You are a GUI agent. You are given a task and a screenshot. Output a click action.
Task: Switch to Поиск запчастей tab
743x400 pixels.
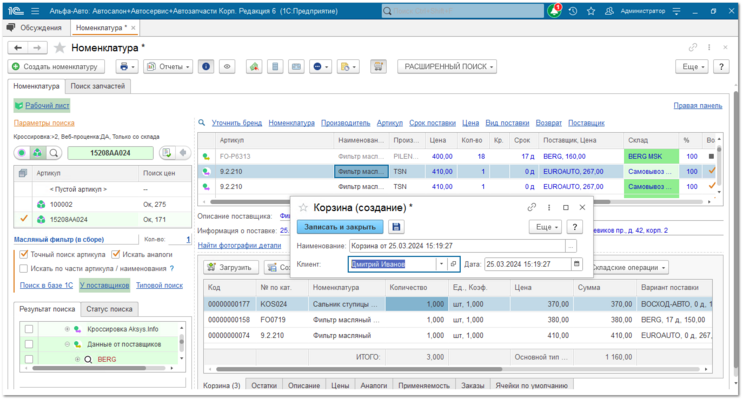[x=98, y=86]
